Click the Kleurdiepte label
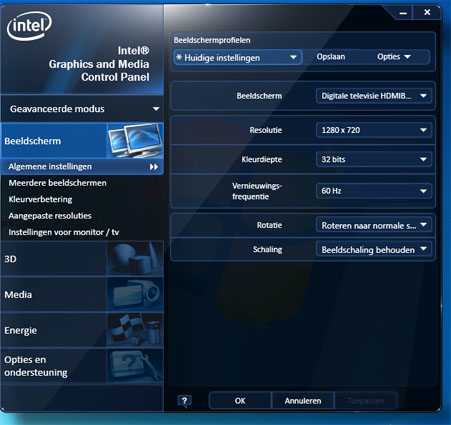The image size is (451, 425). pyautogui.click(x=262, y=159)
